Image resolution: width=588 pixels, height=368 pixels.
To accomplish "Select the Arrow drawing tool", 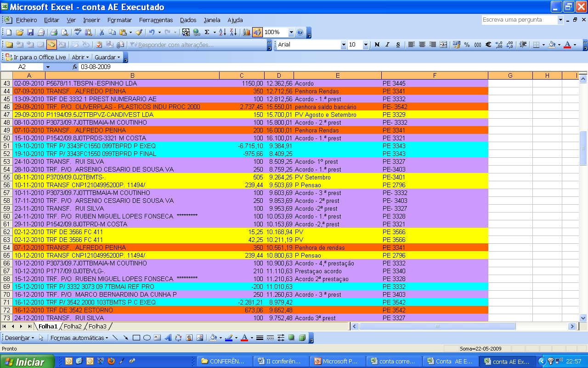I will click(x=125, y=338).
